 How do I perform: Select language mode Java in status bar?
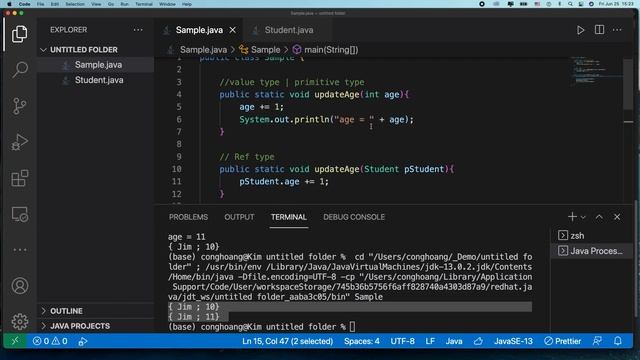point(453,341)
